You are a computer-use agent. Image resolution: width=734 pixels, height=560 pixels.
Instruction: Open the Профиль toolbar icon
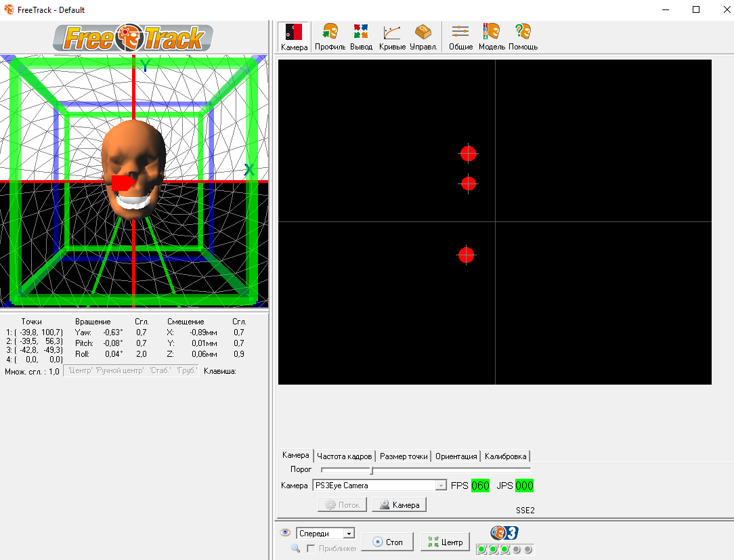point(330,37)
